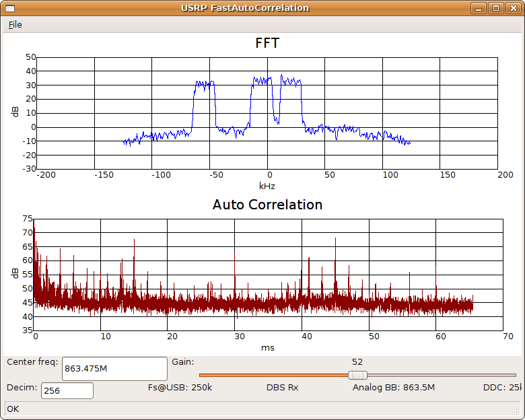Click the DBS Rx label
525x420 pixels.
283,387
